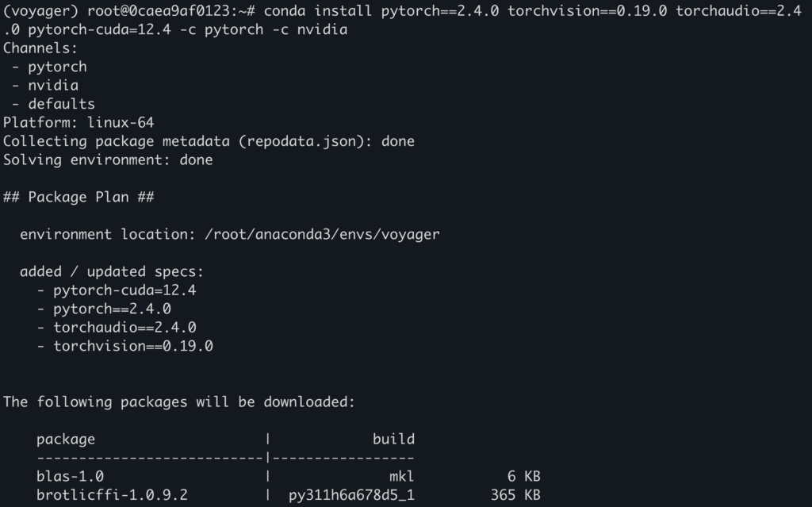Click the 'added / updated specs:' line

coord(112,271)
